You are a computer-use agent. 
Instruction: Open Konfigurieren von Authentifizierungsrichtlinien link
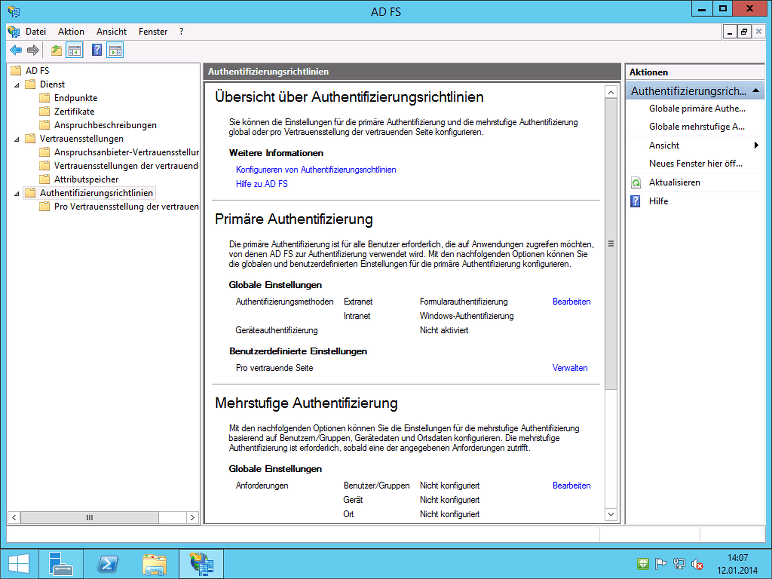point(316,170)
